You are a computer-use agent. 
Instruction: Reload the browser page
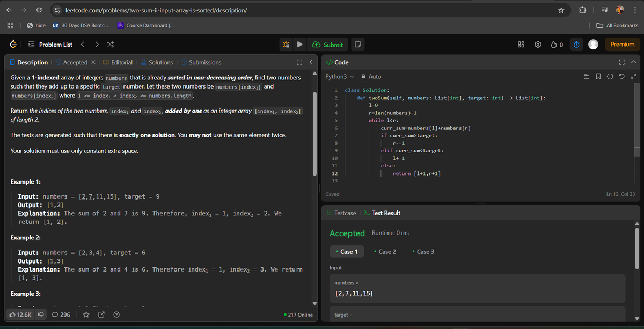point(39,10)
